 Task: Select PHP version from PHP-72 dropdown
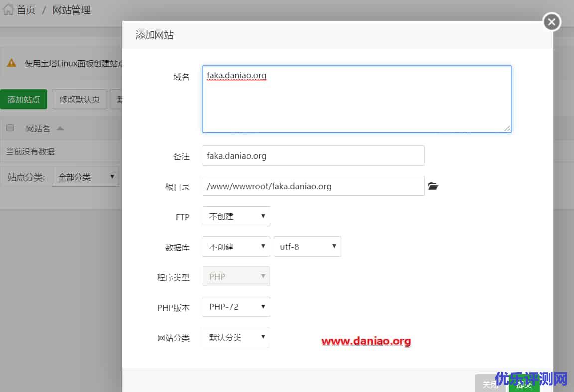[236, 307]
